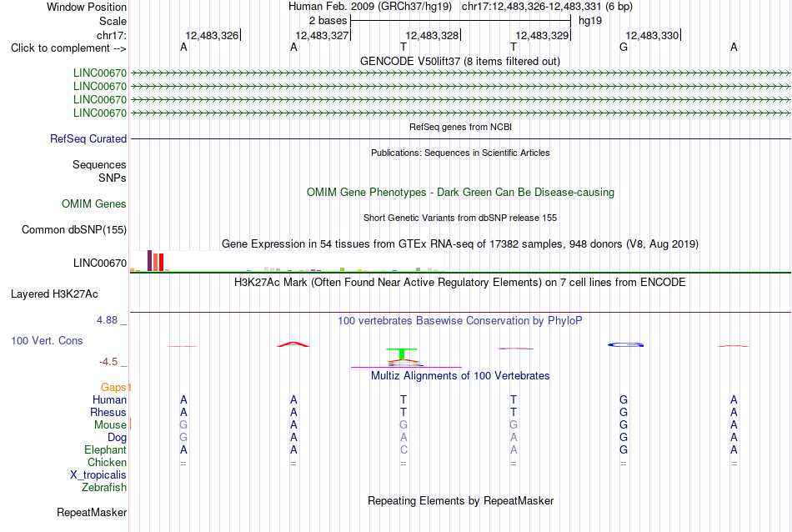
Task: Select the Elephant alignment row label
Action: pos(105,450)
